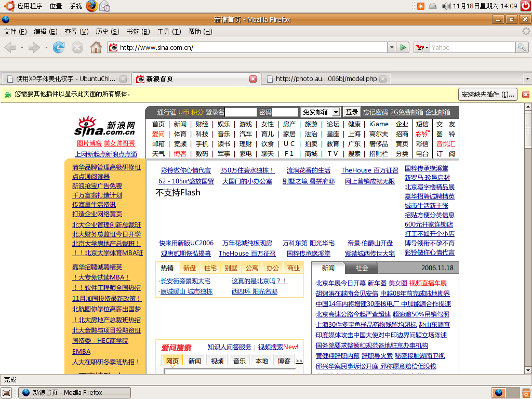The height and width of the screenshot is (399, 532).
Task: Expand the address bar URL dropdown
Action: 392,47
